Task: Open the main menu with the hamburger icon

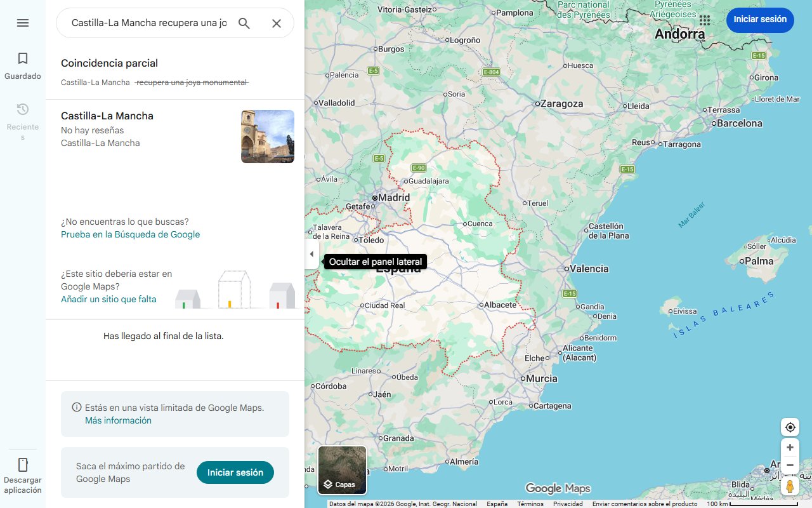Action: pyautogui.click(x=23, y=23)
